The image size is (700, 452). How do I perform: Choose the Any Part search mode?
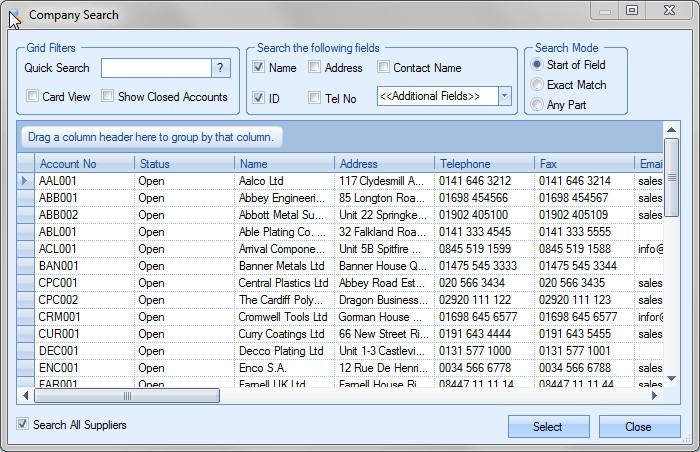538,104
